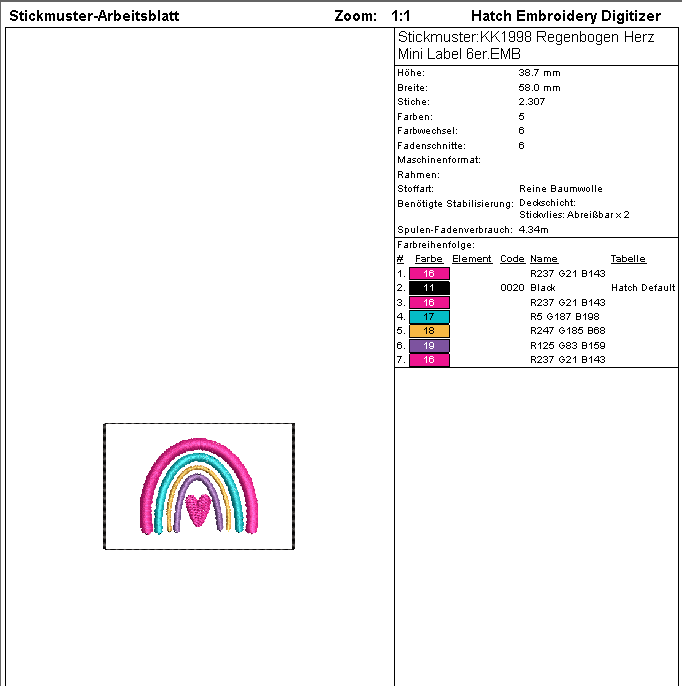Image resolution: width=682 pixels, height=686 pixels.
Task: Click the pink heart inside the rainbow
Action: (x=199, y=509)
